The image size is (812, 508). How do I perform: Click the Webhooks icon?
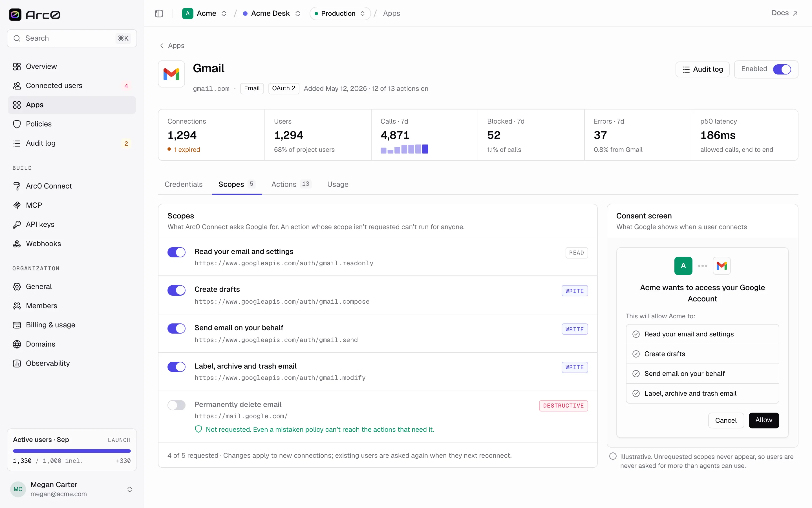(x=17, y=244)
